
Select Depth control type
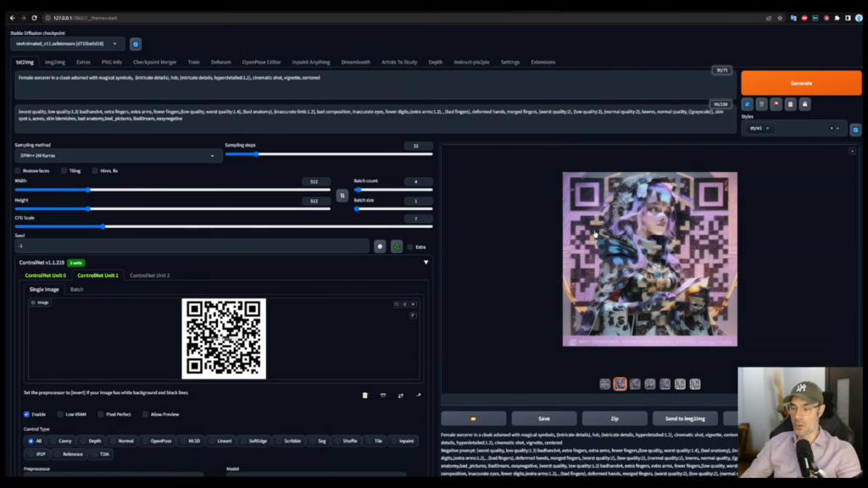pyautogui.click(x=92, y=441)
